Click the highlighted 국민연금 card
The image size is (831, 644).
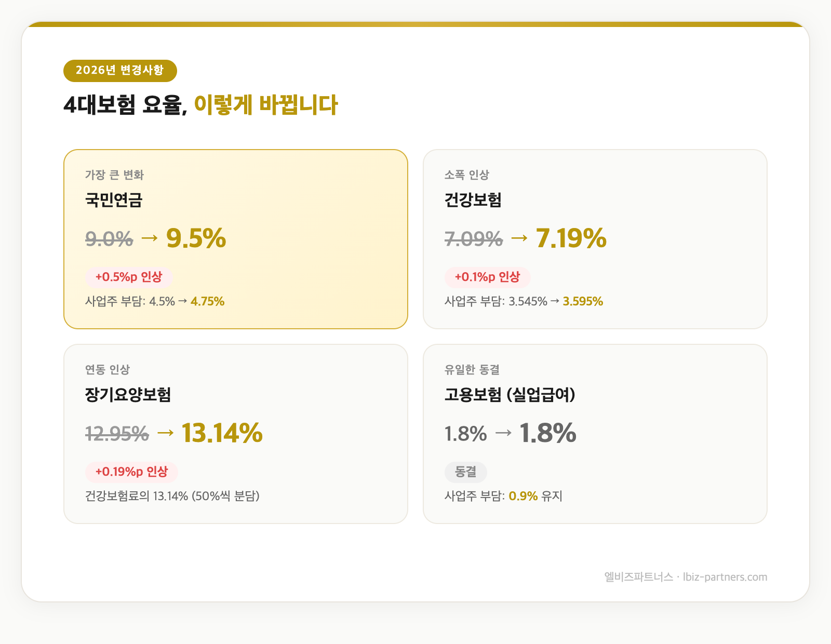[236, 239]
